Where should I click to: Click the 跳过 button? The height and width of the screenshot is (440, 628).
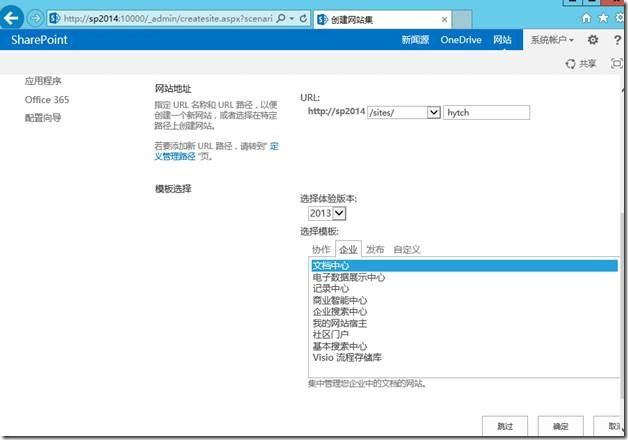point(505,426)
